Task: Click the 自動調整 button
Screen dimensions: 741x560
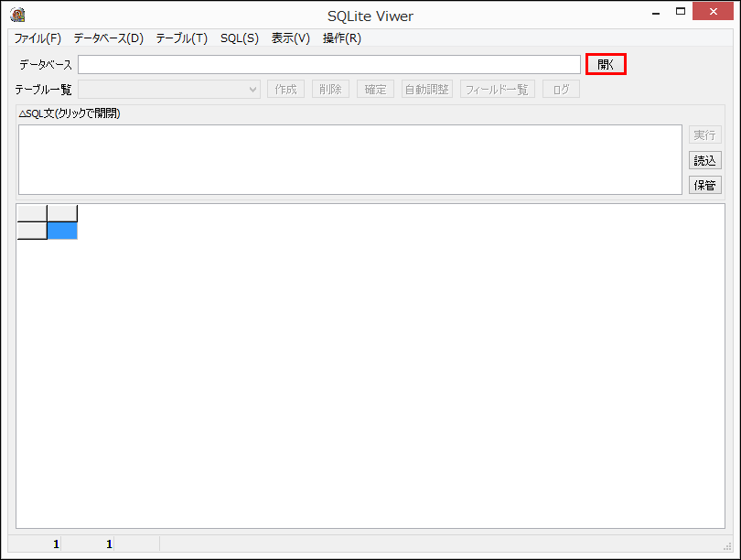Action: coord(427,90)
